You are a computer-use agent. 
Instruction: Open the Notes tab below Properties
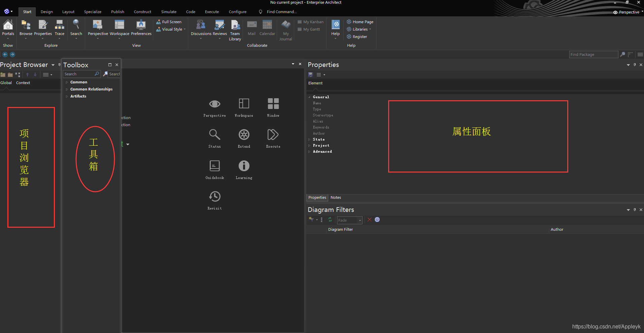pos(336,197)
